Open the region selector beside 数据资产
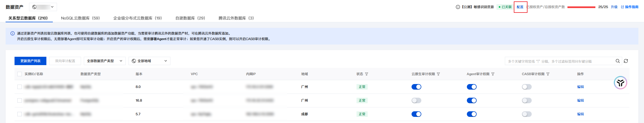Viewport: 644px width, 123px height. (x=43, y=7)
